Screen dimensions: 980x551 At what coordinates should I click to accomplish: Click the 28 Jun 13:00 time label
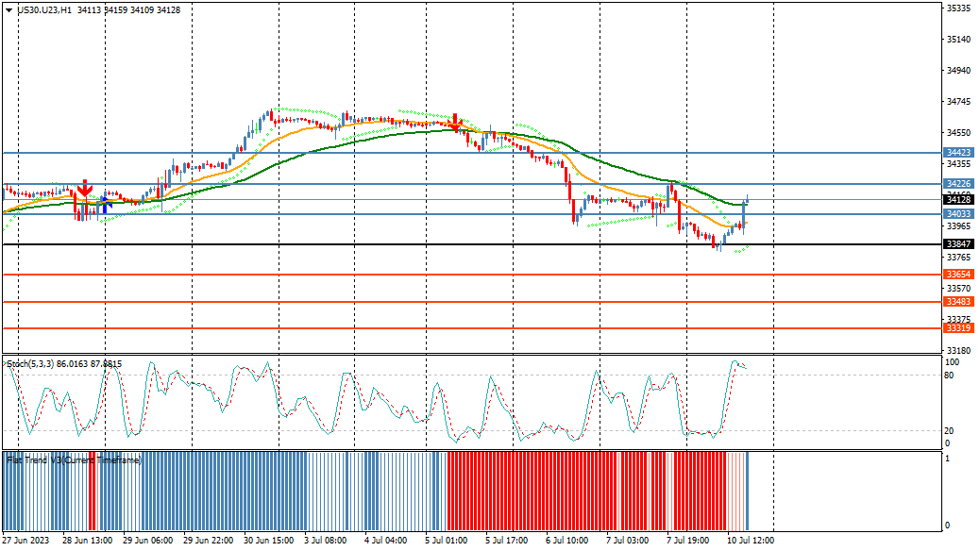tap(88, 541)
